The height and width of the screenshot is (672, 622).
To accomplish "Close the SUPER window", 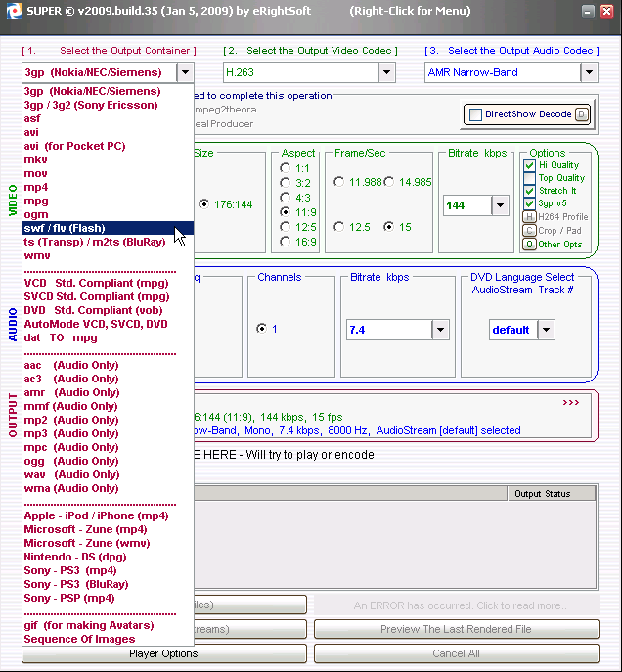I will [606, 11].
